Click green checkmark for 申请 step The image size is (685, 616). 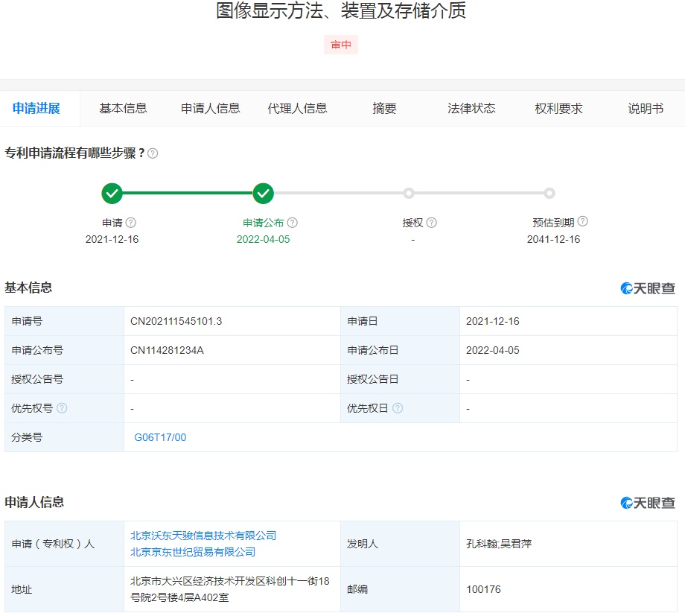point(112,193)
